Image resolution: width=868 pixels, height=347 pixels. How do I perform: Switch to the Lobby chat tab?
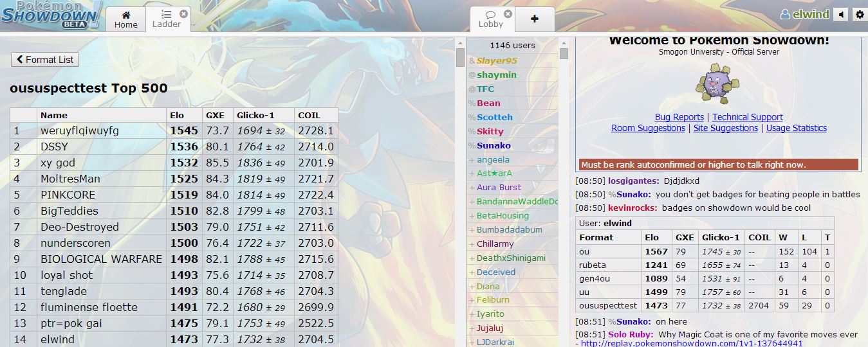coord(491,19)
